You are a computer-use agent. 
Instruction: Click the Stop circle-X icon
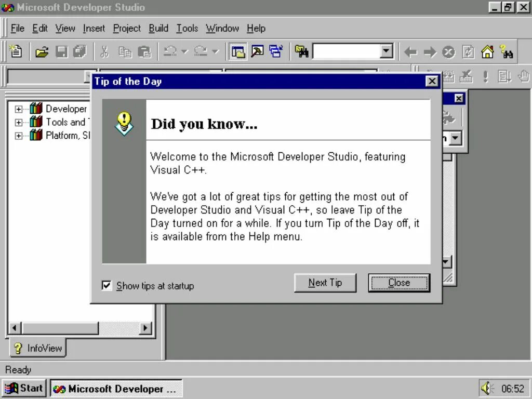(448, 52)
